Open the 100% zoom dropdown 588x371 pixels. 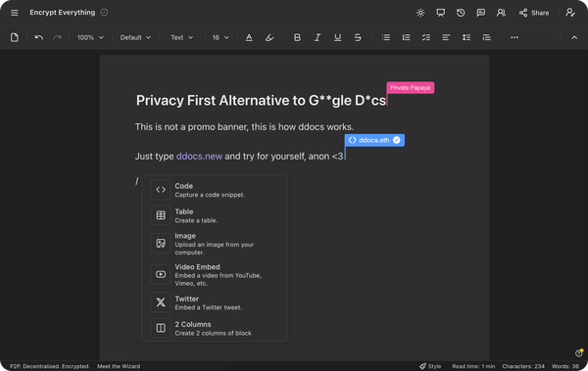tap(90, 37)
